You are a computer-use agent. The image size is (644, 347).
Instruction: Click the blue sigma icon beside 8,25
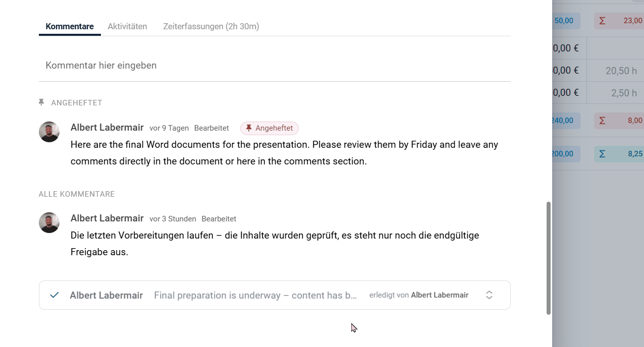point(602,154)
